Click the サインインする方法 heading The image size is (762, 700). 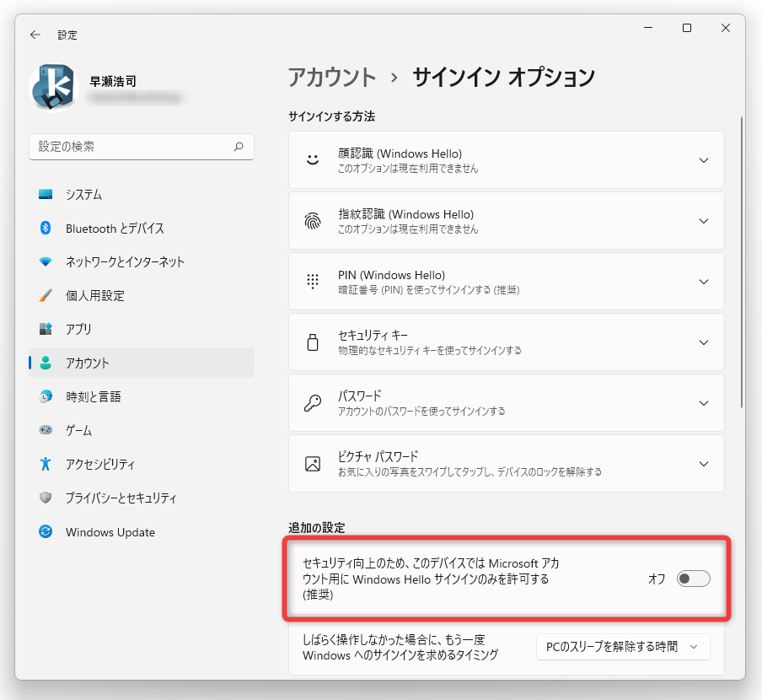332,116
